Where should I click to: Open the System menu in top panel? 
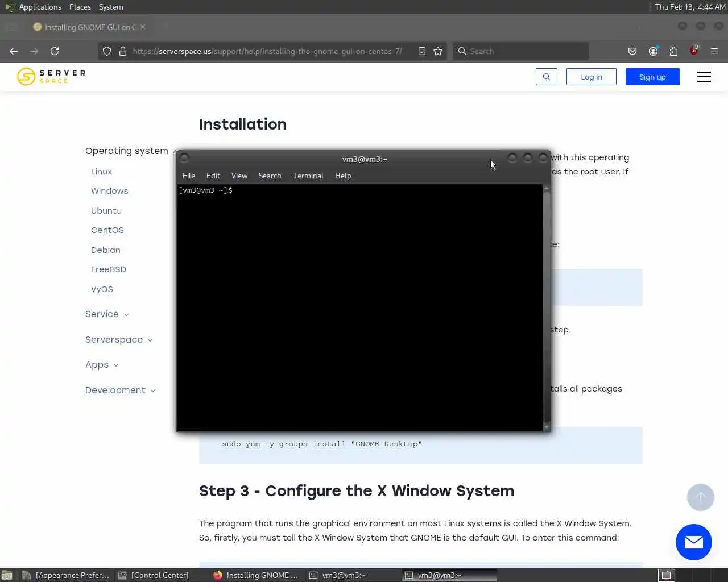pyautogui.click(x=111, y=7)
